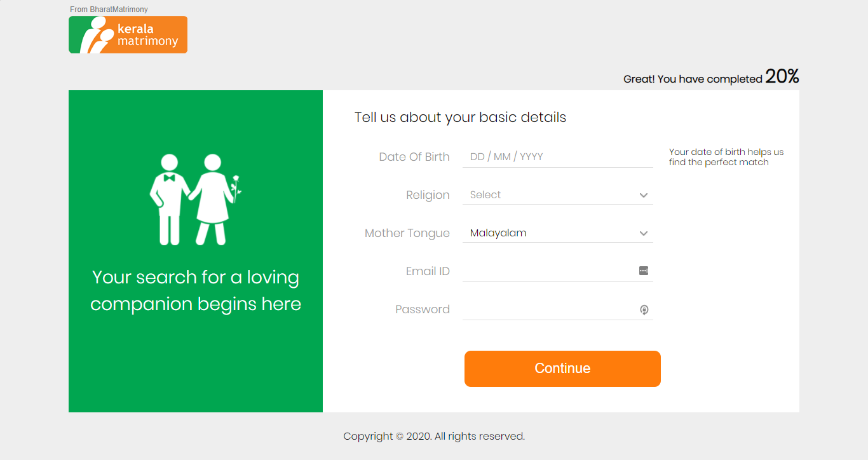The height and width of the screenshot is (460, 868).
Task: Select the Password input field
Action: (548, 309)
